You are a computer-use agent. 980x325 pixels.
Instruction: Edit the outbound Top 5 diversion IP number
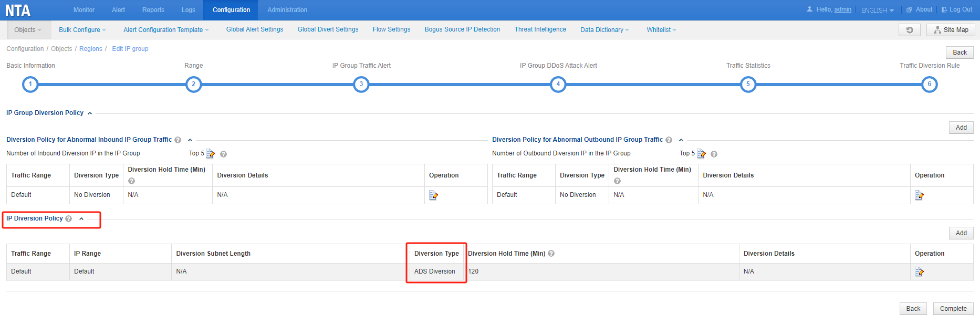pyautogui.click(x=701, y=154)
